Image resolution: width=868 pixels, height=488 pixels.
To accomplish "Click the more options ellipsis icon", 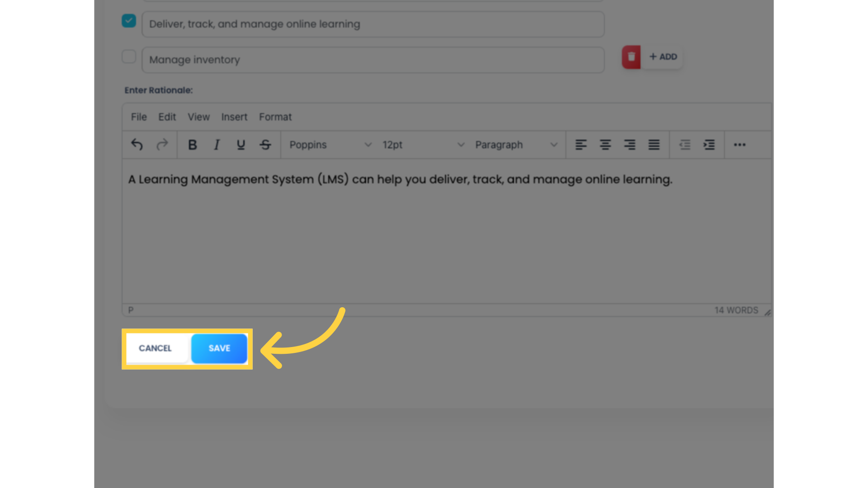I will click(x=740, y=145).
